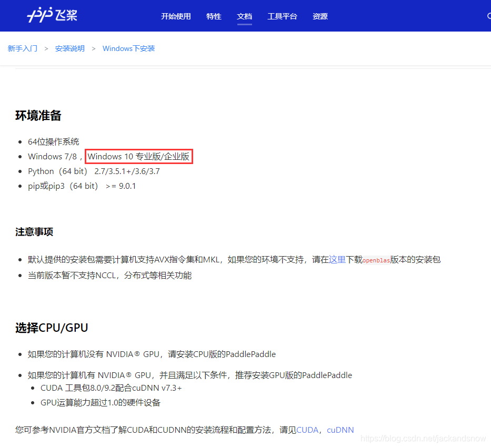Click the 64位操作系统 list item
This screenshot has height=448, width=491.
point(54,142)
